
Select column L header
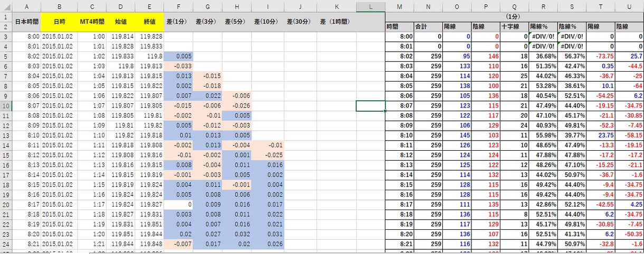(x=371, y=6)
